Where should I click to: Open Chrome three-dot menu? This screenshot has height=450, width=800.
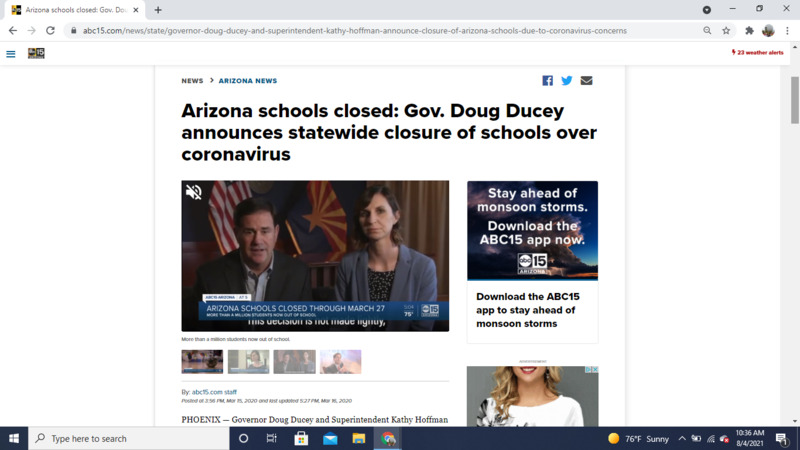(787, 31)
